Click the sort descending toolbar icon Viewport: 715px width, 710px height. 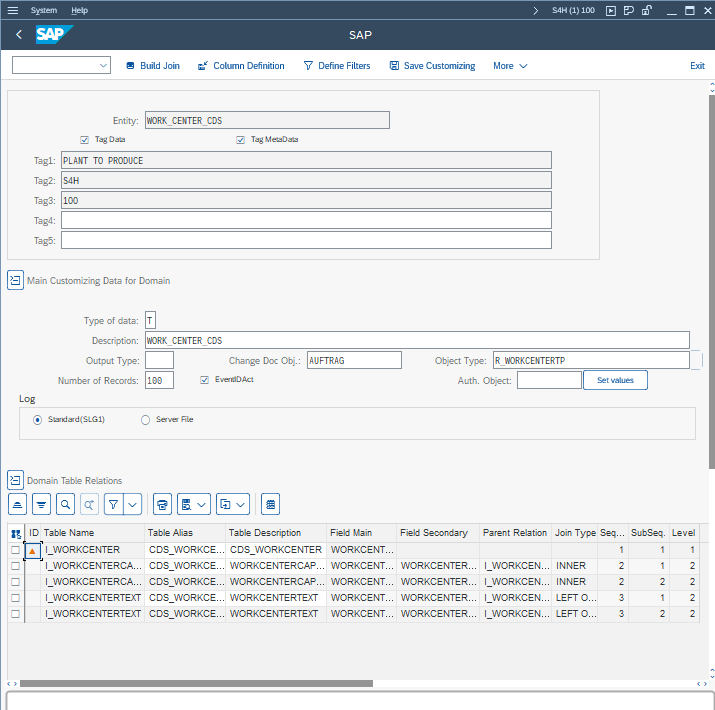(41, 504)
